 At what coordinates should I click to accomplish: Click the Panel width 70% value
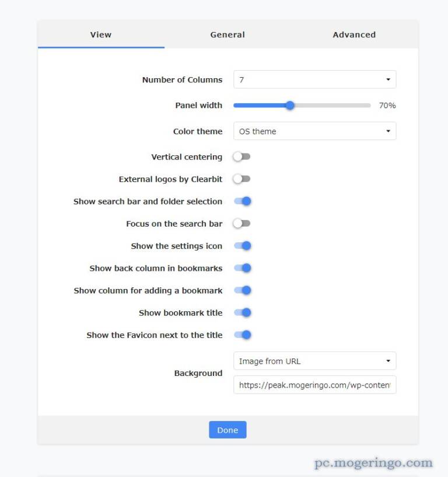coord(387,106)
